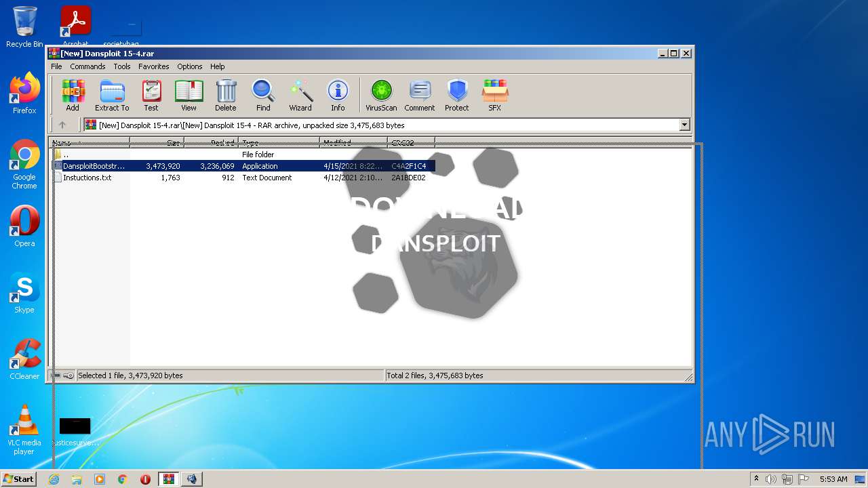Open the Options menu
The height and width of the screenshot is (488, 868).
[190, 66]
